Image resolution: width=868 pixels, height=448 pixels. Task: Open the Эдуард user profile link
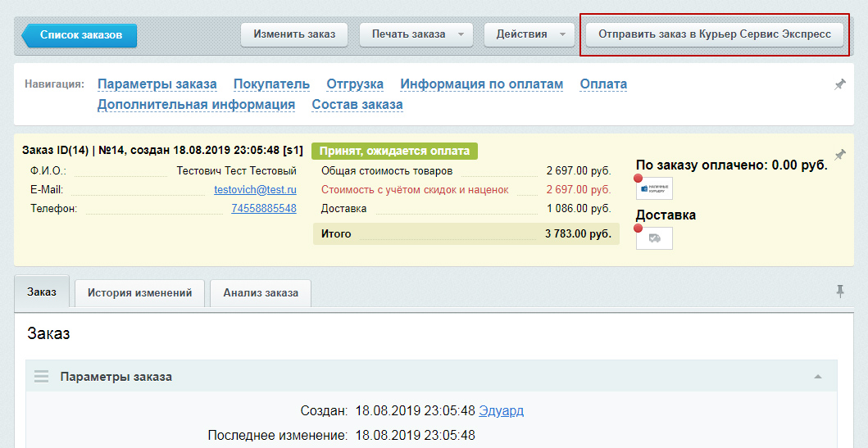501,411
